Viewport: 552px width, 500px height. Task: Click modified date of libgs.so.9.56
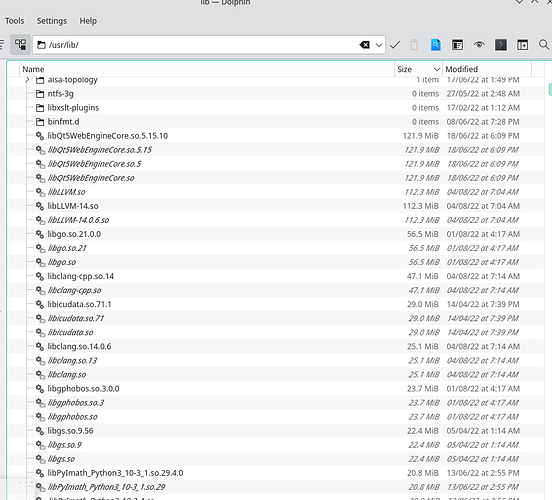click(x=483, y=431)
